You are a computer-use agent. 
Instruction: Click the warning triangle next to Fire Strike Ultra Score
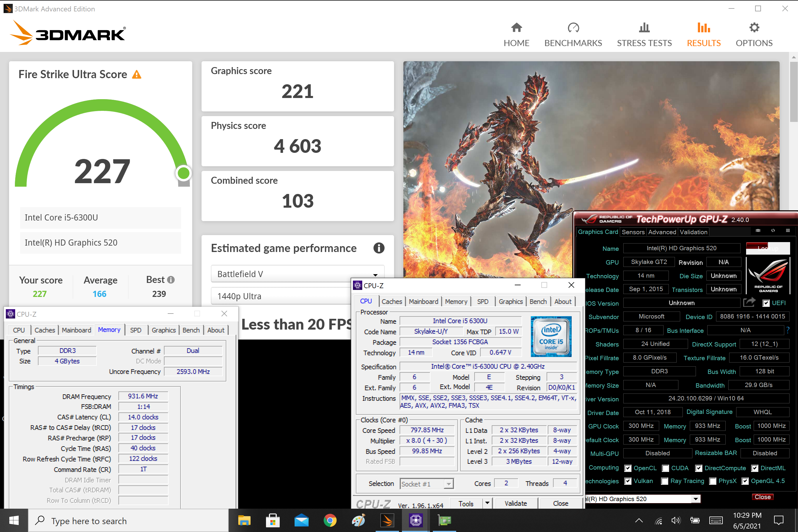[136, 74]
